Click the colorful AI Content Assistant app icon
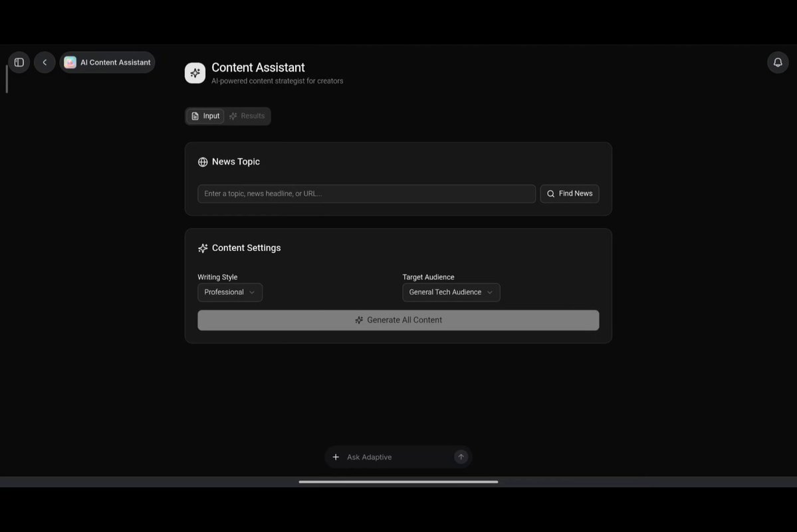The height and width of the screenshot is (532, 797). (70, 62)
